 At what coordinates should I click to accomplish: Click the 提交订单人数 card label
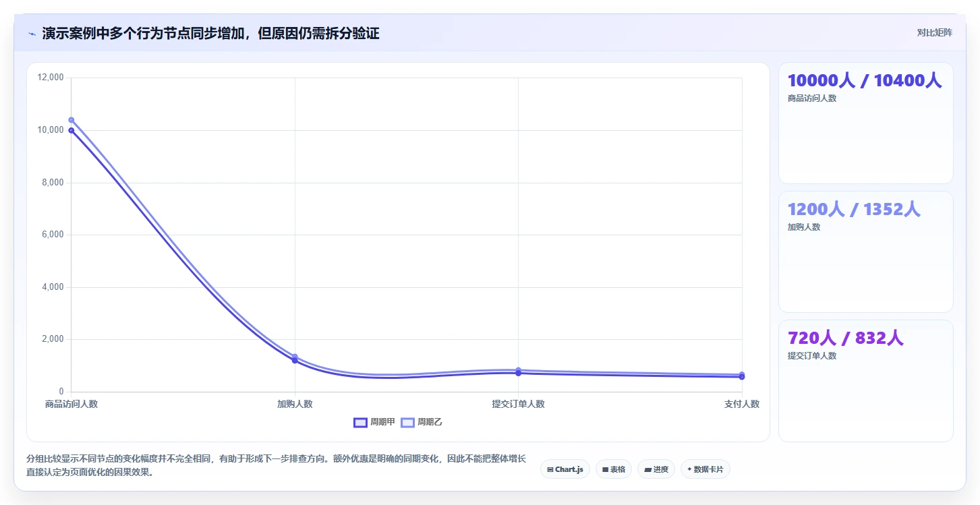pos(812,356)
